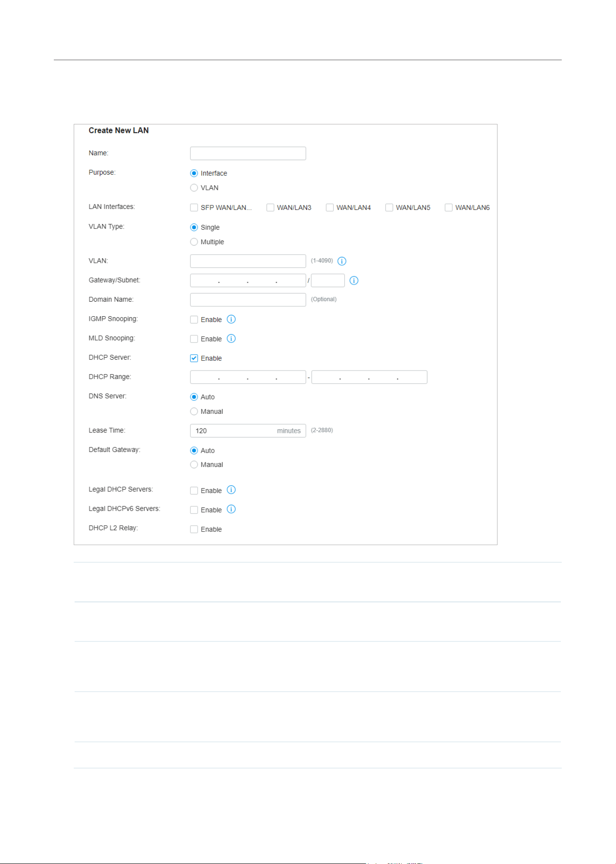
Task: Show info for Legal DHCP Servers
Action: point(231,490)
